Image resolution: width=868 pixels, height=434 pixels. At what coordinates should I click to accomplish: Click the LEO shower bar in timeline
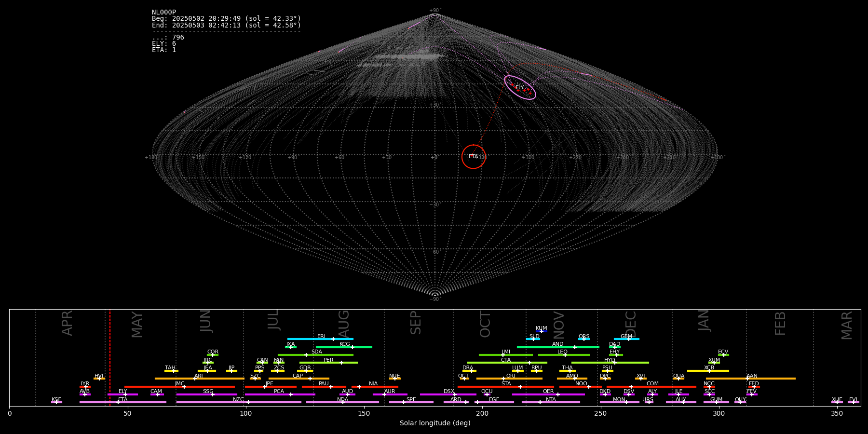(564, 355)
